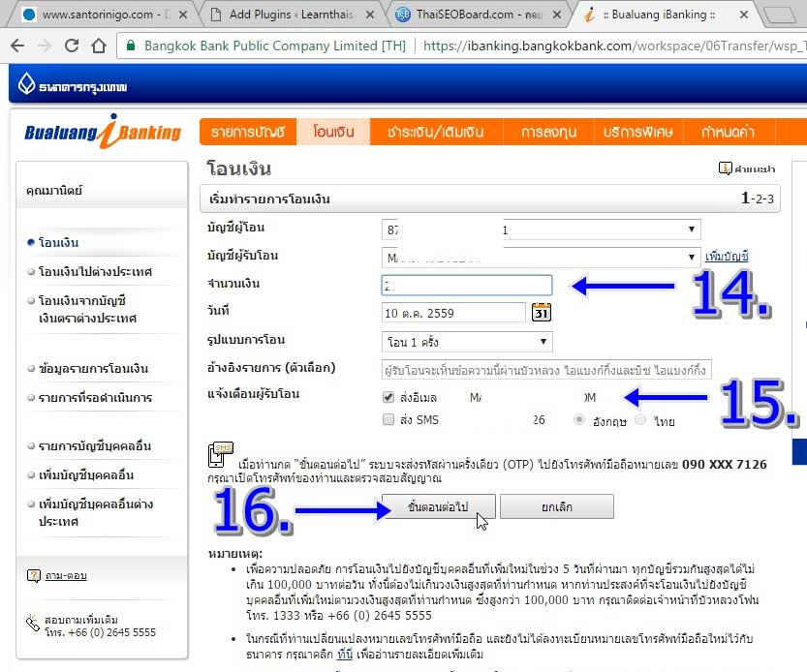Open the กำหนดค่า menu tab

coord(728,132)
